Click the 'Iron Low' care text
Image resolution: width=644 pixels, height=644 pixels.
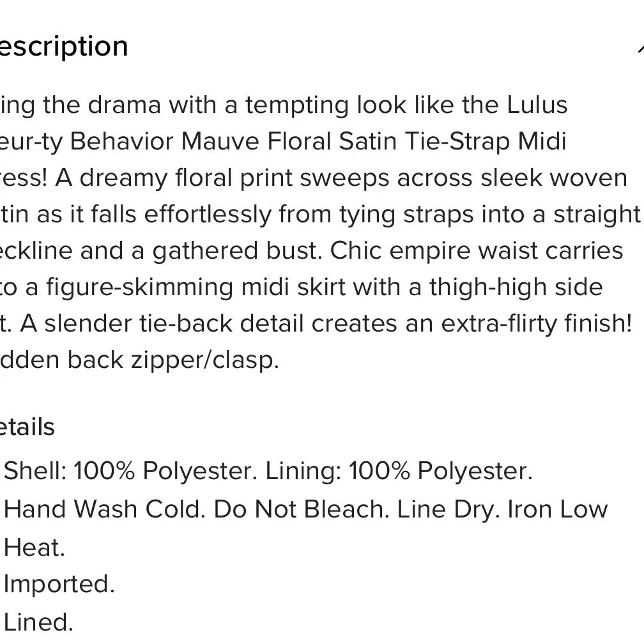click(557, 509)
